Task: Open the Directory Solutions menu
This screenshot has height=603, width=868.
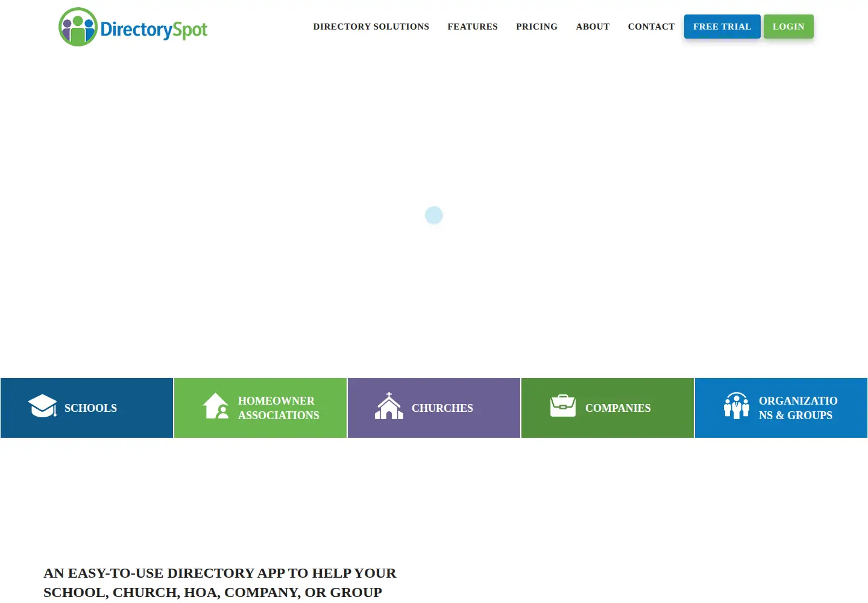Action: pyautogui.click(x=371, y=27)
